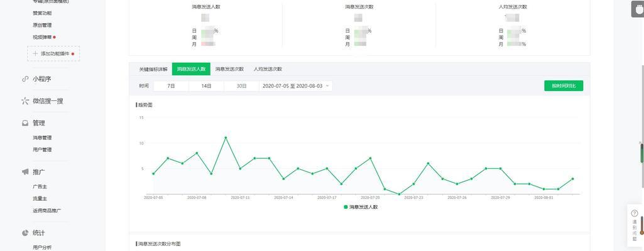Open the 管理 inbox icon section
Viewport: 644px width, 251px height.
click(x=25, y=123)
